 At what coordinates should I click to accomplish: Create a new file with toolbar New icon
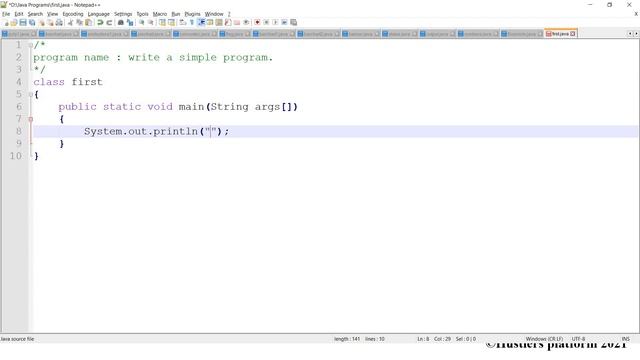tap(6, 23)
